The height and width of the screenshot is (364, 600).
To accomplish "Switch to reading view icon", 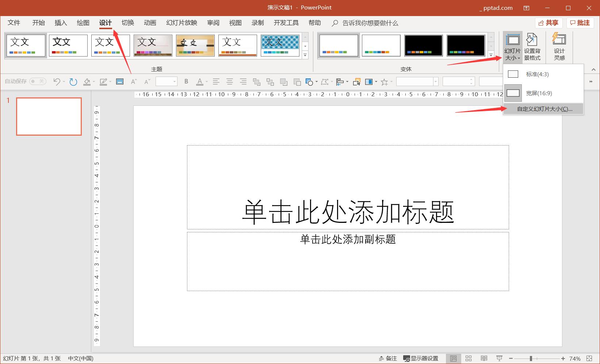I will tap(484, 359).
